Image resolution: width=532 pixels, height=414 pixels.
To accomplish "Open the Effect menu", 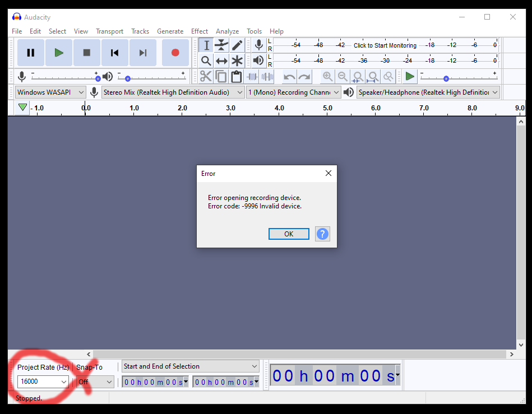I will pyautogui.click(x=200, y=31).
